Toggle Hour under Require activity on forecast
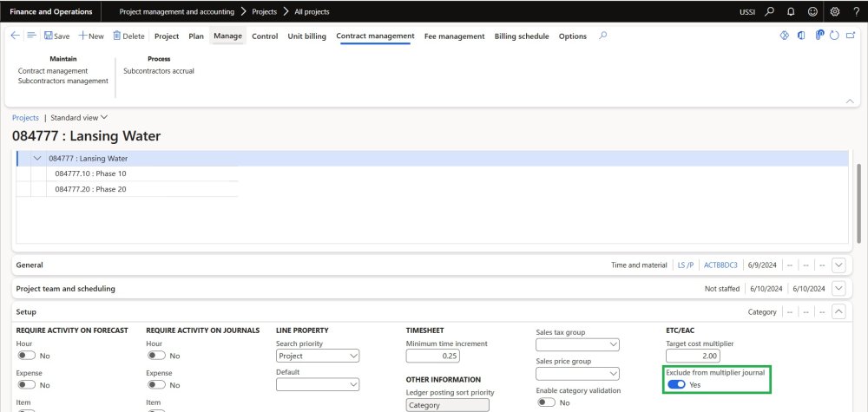 [27, 356]
